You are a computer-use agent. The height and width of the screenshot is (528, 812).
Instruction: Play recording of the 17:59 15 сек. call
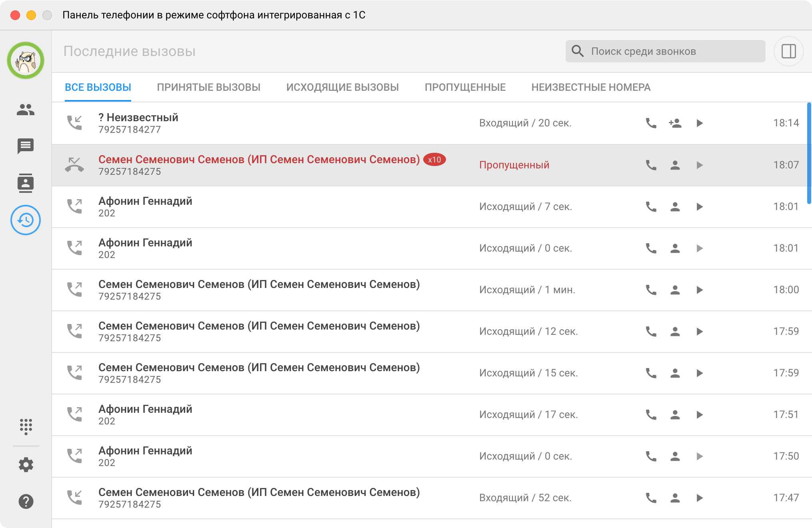pos(700,373)
